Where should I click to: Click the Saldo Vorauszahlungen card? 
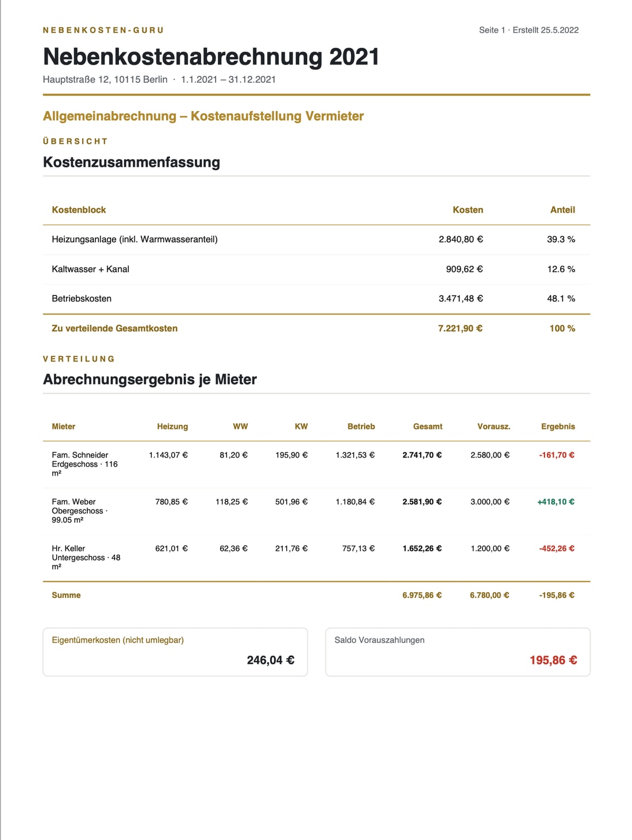pyautogui.click(x=458, y=652)
